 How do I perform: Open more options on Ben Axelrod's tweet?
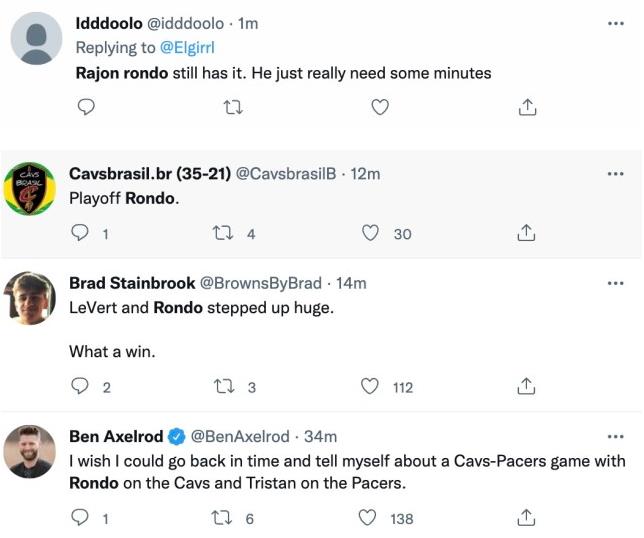[615, 437]
